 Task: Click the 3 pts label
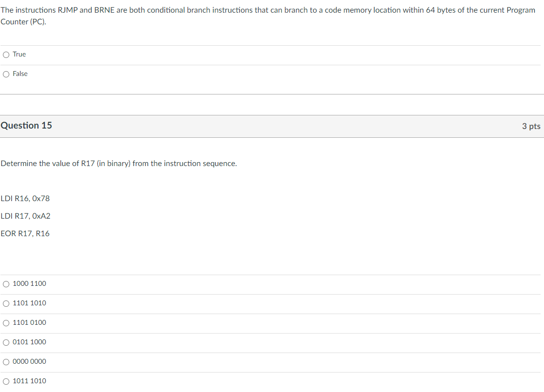531,126
